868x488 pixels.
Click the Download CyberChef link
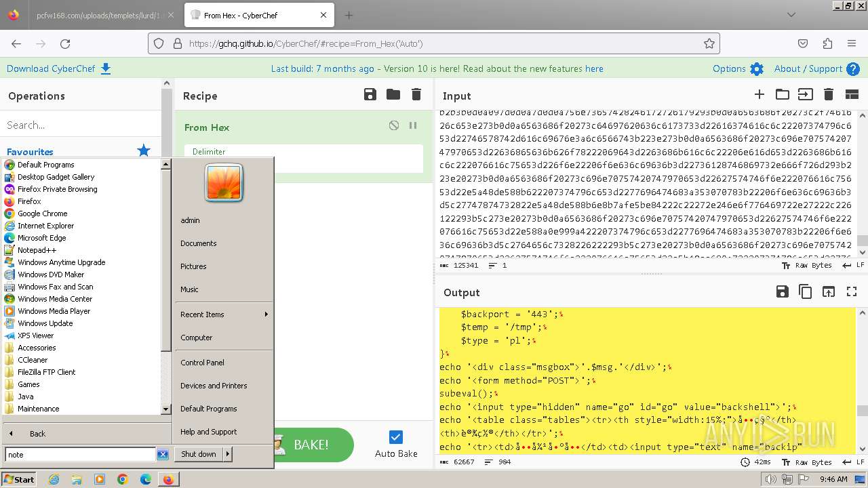pos(59,68)
